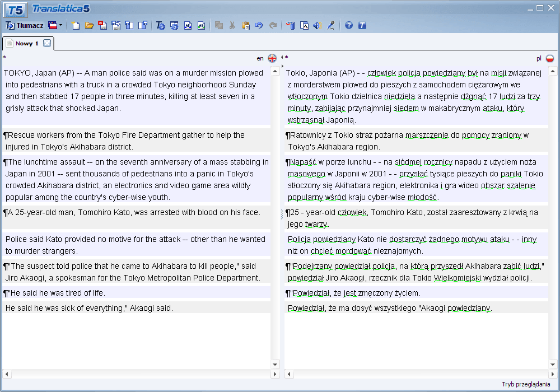Select target language via Polish flag
This screenshot has height=392, width=560.
pyautogui.click(x=550, y=58)
